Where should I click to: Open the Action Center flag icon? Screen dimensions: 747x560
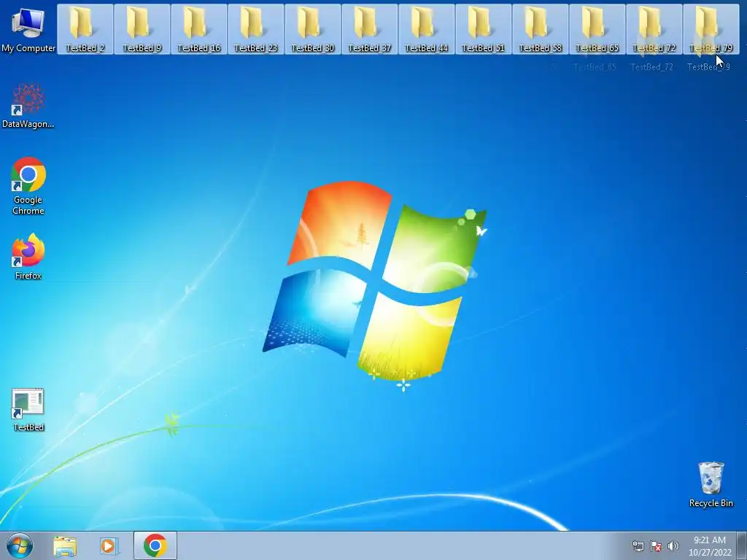click(656, 546)
